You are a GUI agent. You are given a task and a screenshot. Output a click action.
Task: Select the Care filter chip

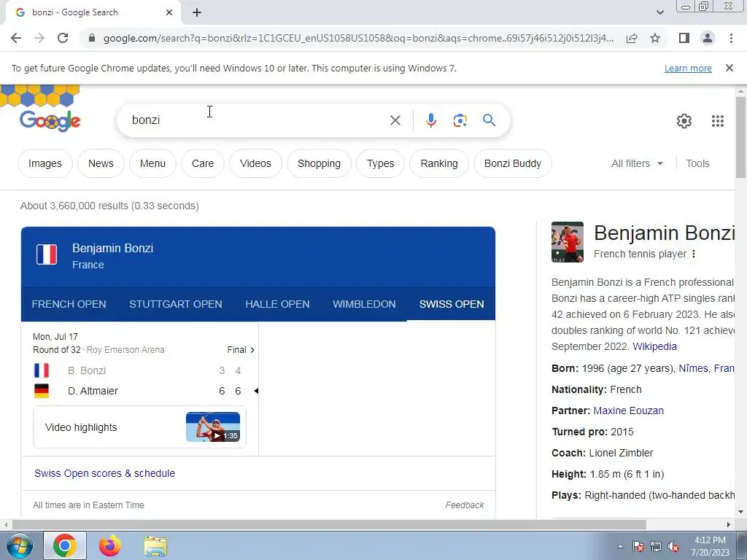pos(203,163)
